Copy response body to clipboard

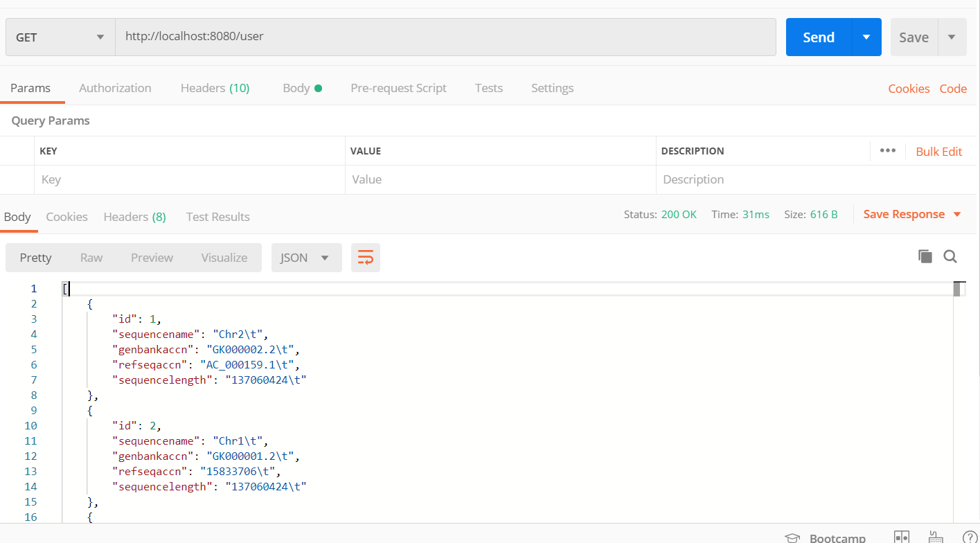(925, 257)
